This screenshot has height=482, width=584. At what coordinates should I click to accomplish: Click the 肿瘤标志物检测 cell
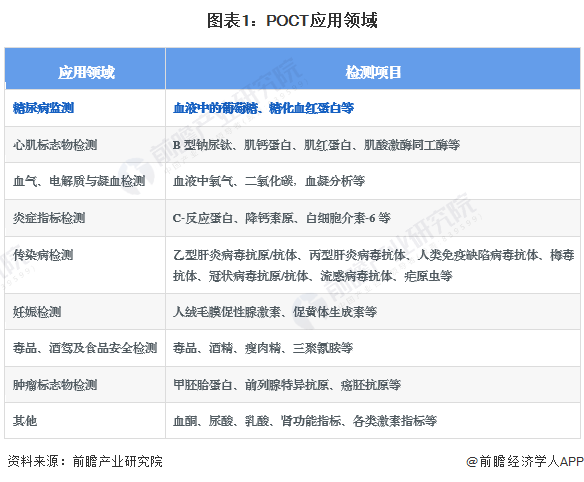click(85, 384)
